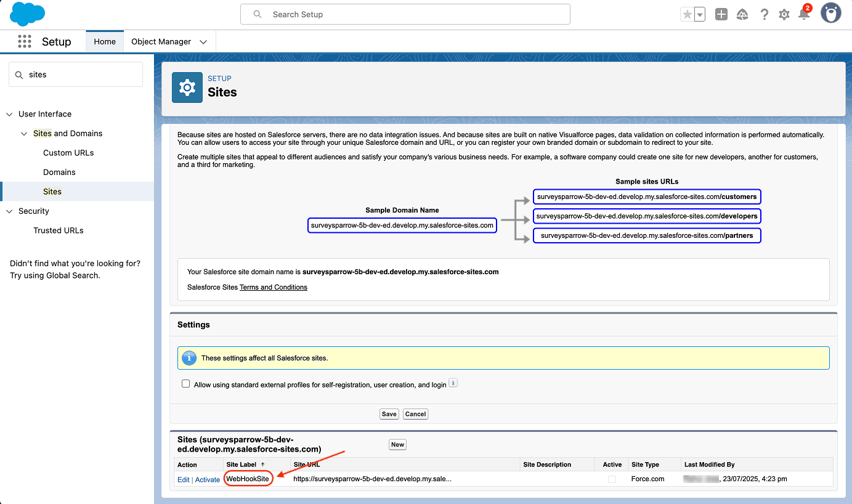Collapse the Security tree section
852x504 pixels.
pos(9,211)
